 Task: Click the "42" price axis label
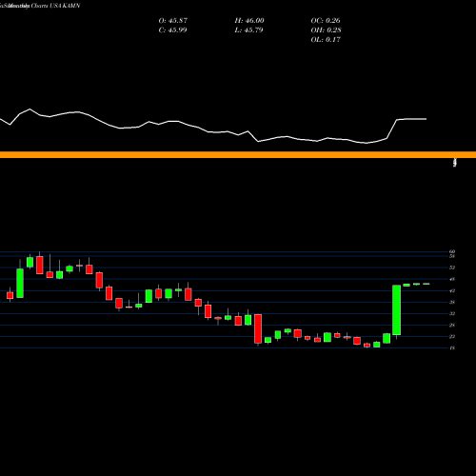point(452,290)
